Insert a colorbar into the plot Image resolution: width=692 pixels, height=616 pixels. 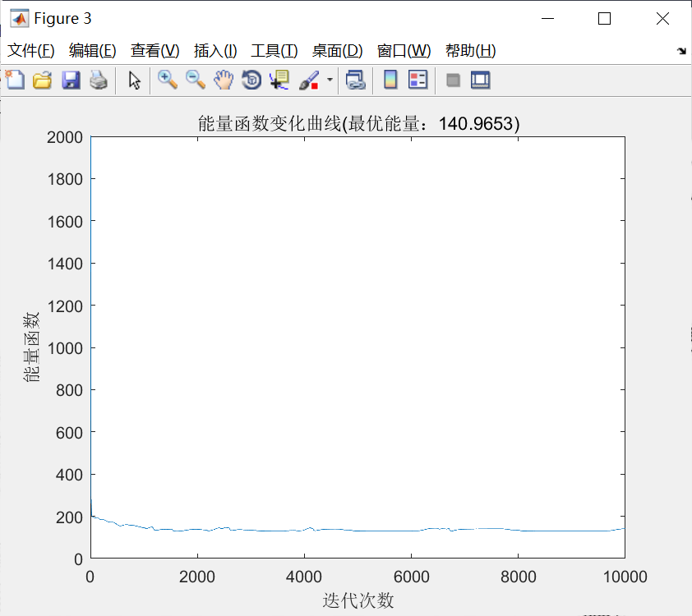389,80
